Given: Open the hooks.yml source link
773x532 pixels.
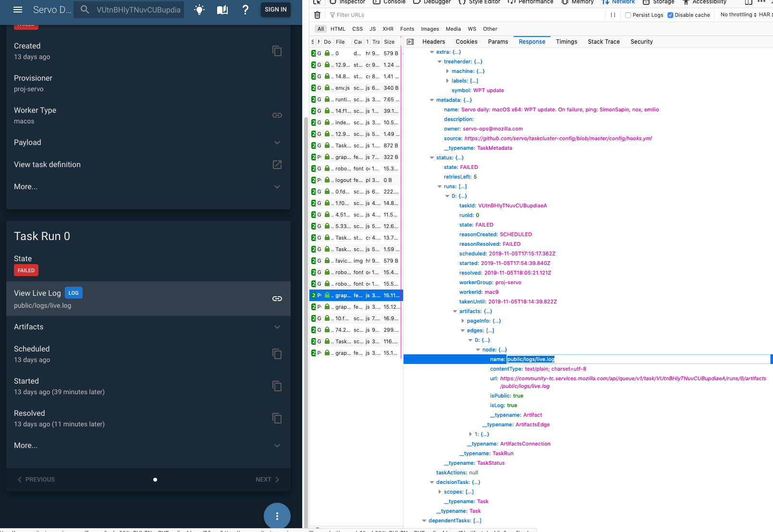Looking at the screenshot, I should (557, 138).
